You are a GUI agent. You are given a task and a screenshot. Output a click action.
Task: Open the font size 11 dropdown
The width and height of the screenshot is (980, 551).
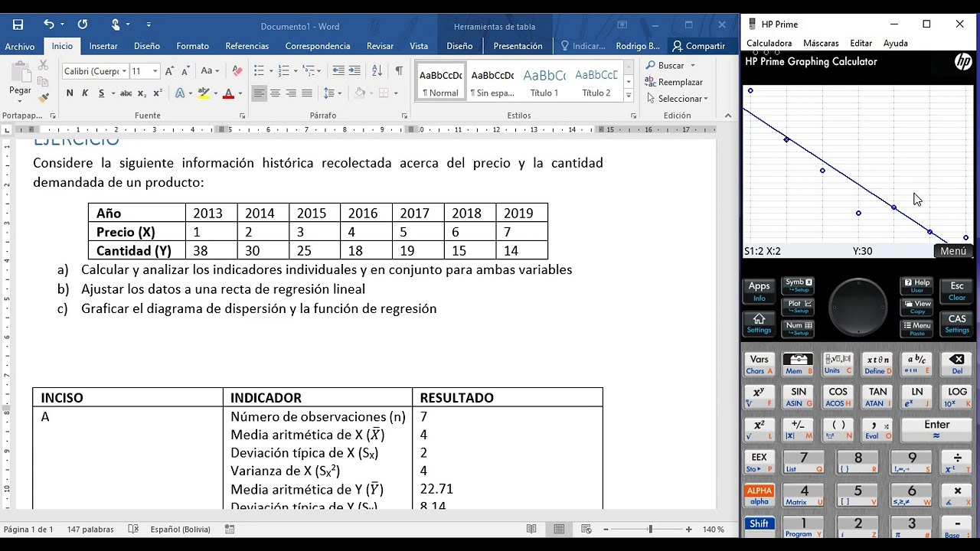155,71
